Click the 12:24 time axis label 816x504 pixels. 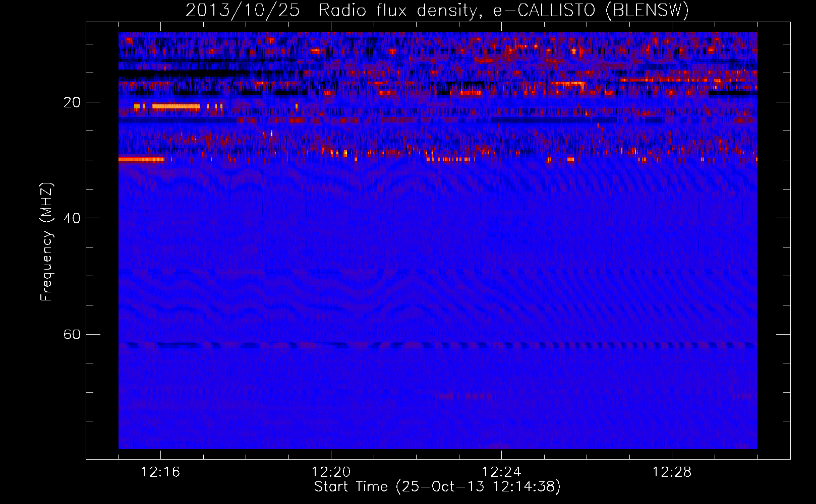[x=501, y=472]
